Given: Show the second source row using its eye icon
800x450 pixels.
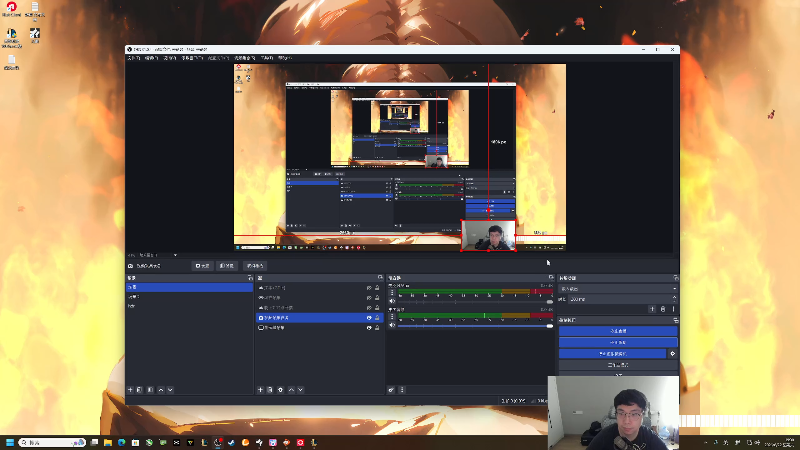Looking at the screenshot, I should 369,297.
